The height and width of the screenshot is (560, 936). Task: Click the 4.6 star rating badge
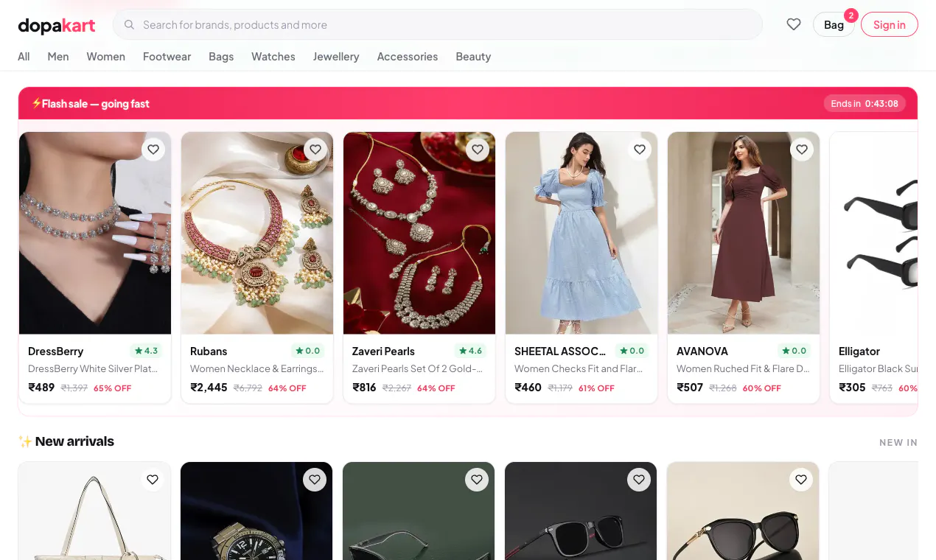point(470,351)
